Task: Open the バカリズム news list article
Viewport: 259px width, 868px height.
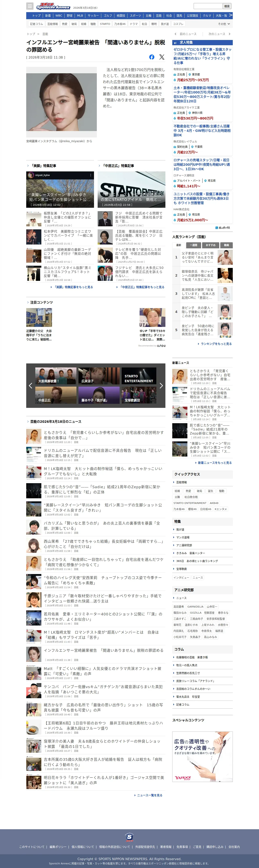Action: (96, 527)
